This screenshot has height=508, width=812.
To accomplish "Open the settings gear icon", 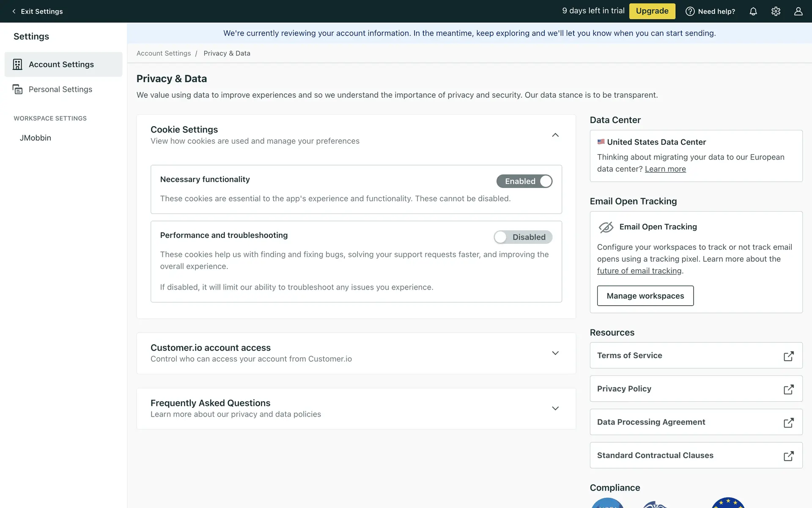I will [x=776, y=11].
